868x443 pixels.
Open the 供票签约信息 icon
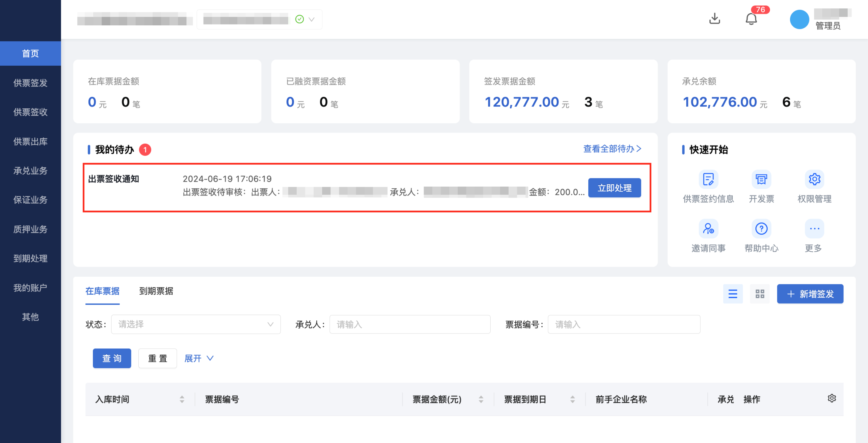tap(708, 179)
